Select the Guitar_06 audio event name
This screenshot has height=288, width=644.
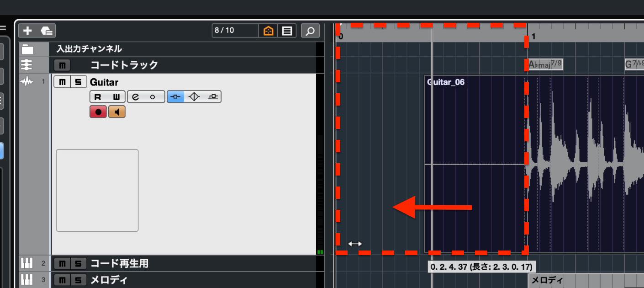(x=446, y=82)
